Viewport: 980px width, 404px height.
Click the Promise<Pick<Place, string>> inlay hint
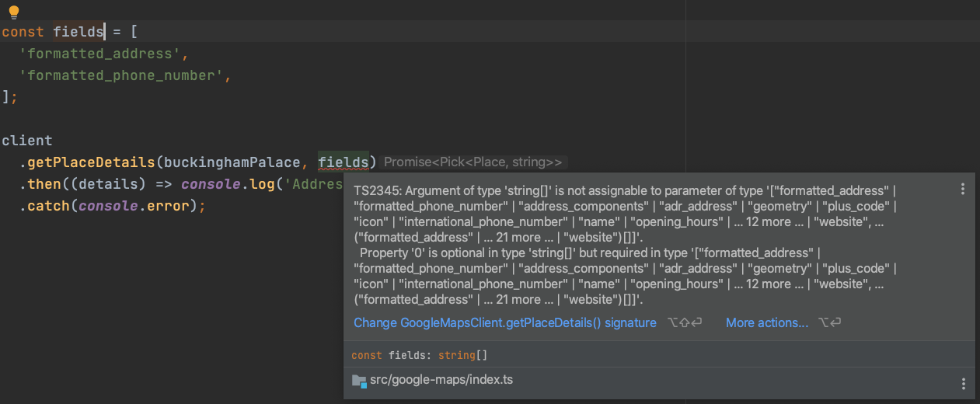click(473, 162)
